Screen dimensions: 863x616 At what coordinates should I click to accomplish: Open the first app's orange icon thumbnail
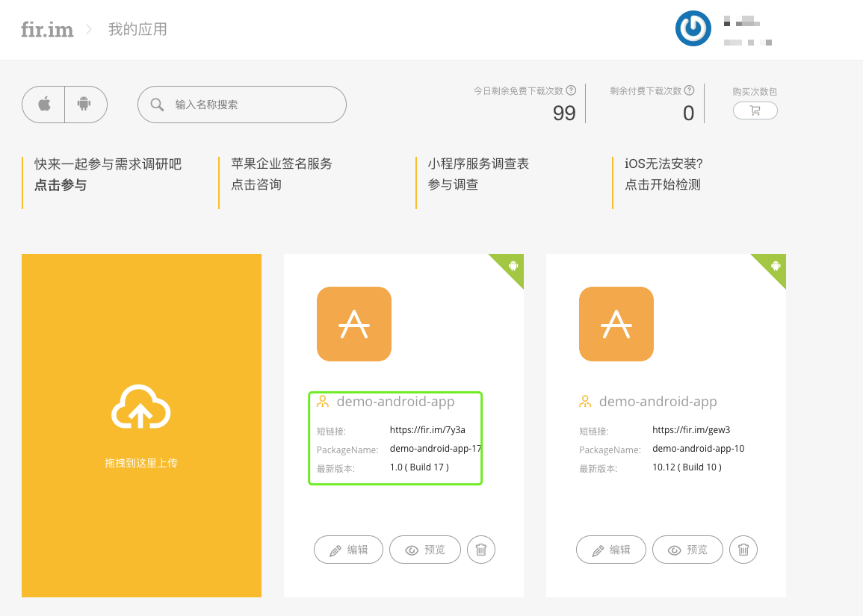point(354,324)
